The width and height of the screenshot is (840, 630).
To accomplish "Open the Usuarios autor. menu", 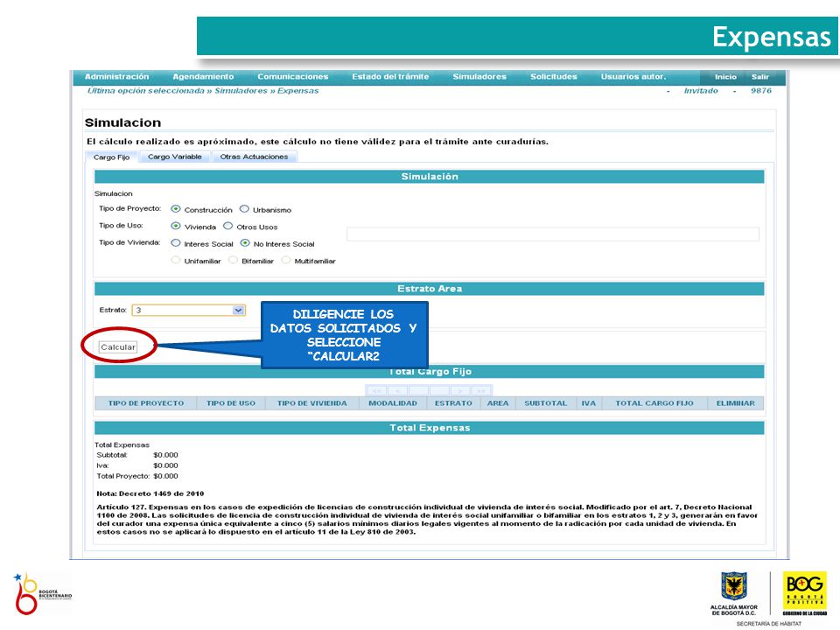I will coord(633,77).
